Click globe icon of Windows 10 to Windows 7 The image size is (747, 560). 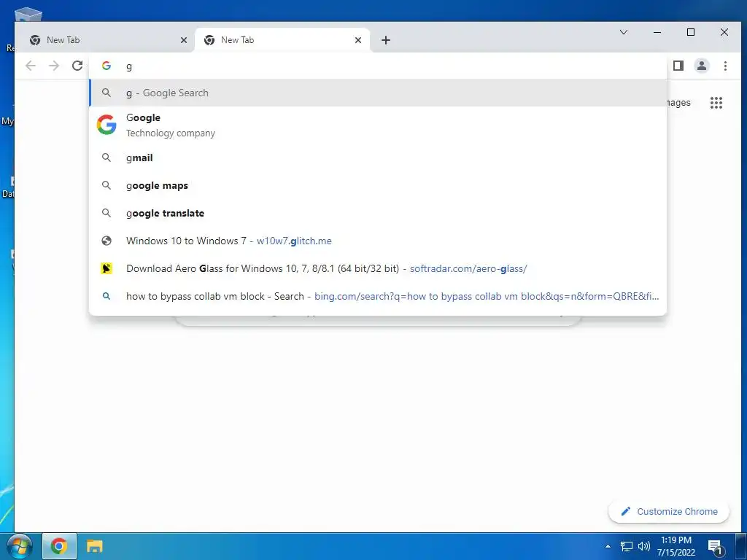click(x=107, y=241)
